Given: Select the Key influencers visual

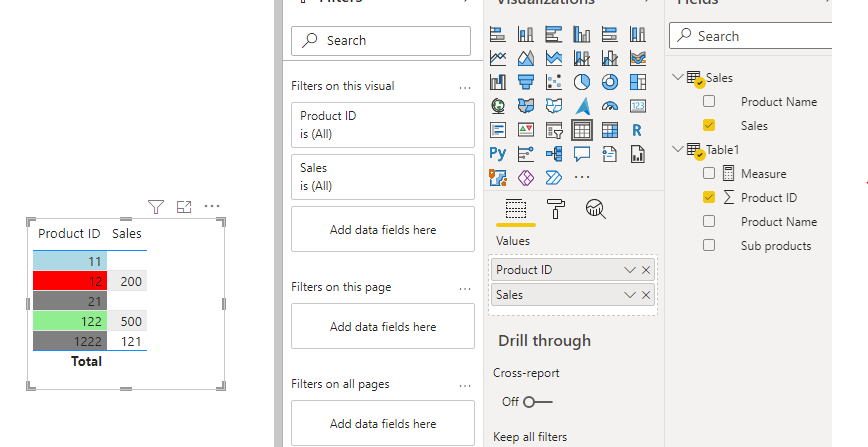Looking at the screenshot, I should 526,153.
